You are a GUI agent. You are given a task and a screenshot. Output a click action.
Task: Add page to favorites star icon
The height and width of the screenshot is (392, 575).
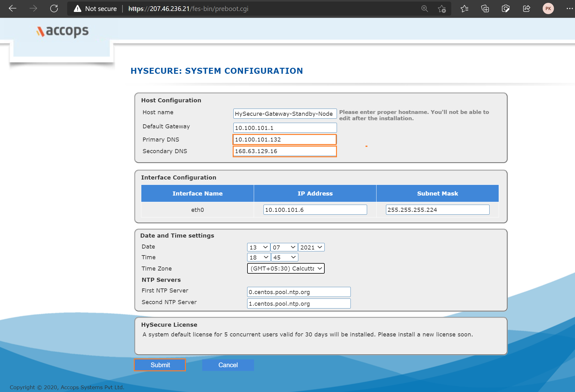pos(442,9)
